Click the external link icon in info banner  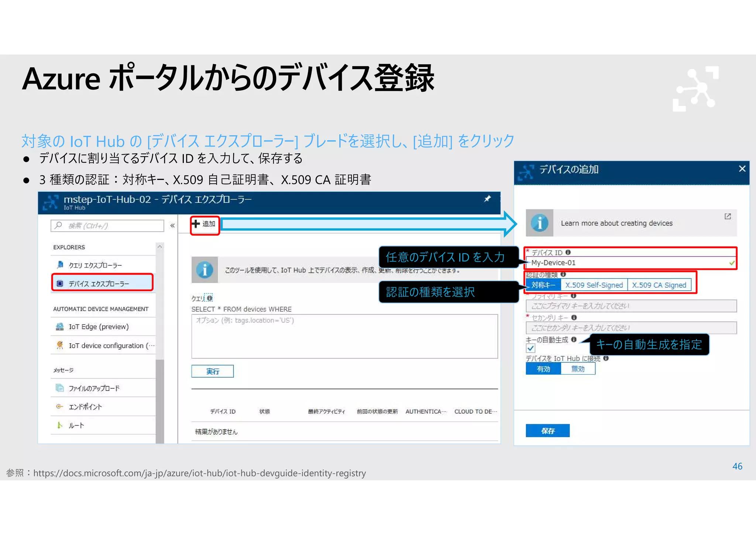pyautogui.click(x=728, y=216)
